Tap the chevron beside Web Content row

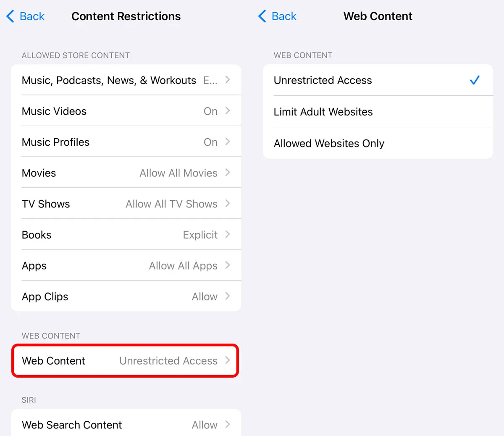coord(227,360)
